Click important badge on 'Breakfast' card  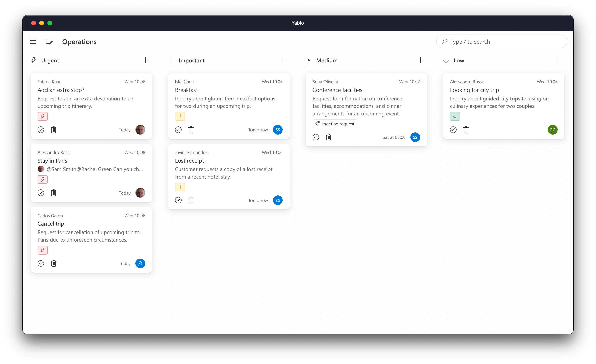(x=180, y=116)
